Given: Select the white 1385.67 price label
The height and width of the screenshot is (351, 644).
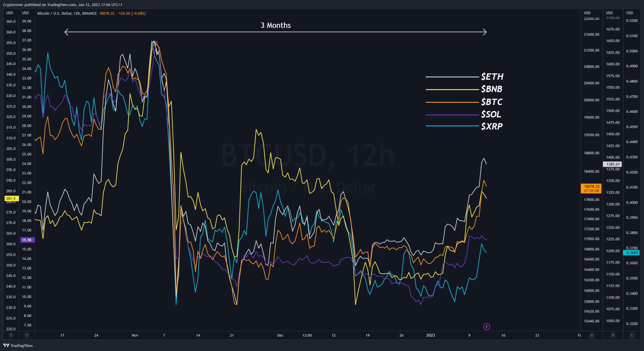Looking at the screenshot, I should [x=613, y=164].
